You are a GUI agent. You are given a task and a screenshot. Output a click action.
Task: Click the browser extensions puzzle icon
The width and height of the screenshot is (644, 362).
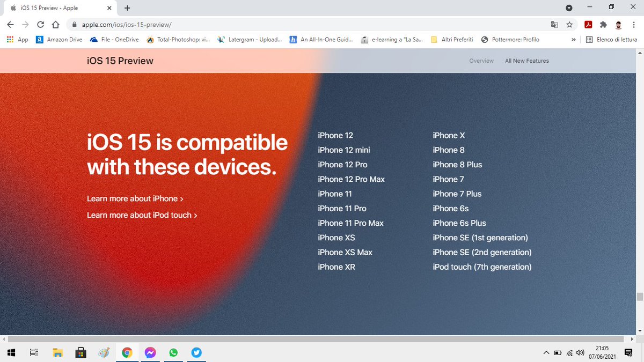[x=603, y=25]
